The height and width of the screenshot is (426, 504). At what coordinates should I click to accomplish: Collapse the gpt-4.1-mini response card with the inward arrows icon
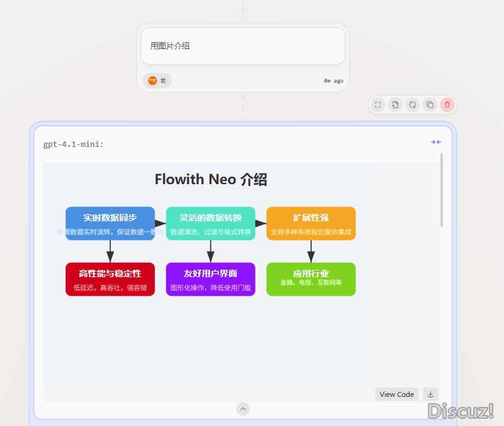tap(436, 142)
